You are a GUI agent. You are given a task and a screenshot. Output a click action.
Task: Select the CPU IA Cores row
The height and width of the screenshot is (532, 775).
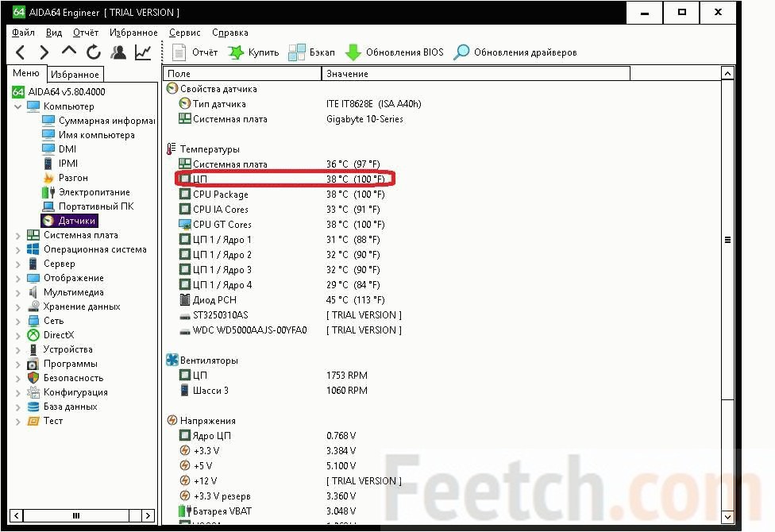tap(280, 210)
